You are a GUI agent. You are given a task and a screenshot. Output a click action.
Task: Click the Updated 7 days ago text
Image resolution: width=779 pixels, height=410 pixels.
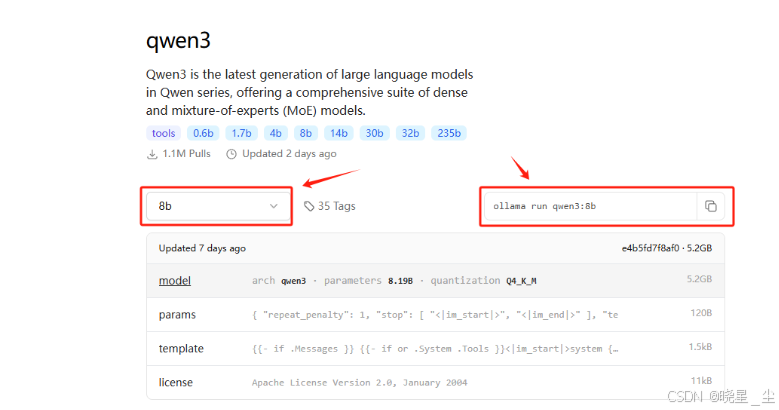[202, 248]
